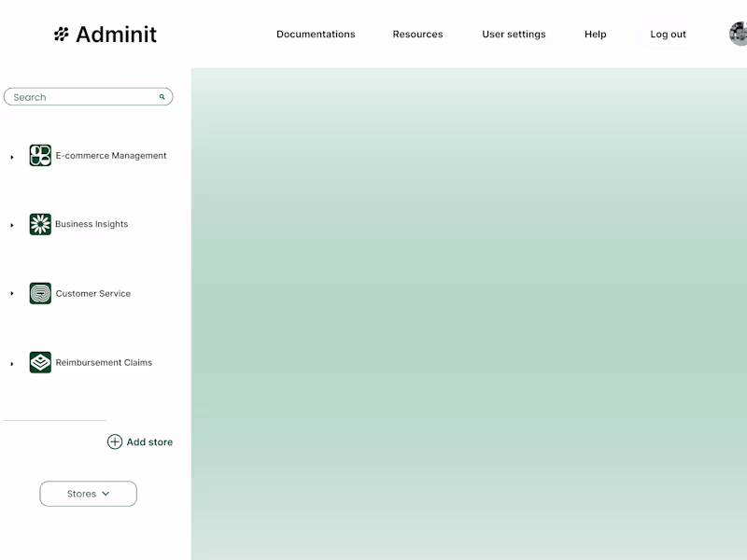Screen dimensions: 747x560
Task: Open Resources menu item
Action: pos(417,35)
